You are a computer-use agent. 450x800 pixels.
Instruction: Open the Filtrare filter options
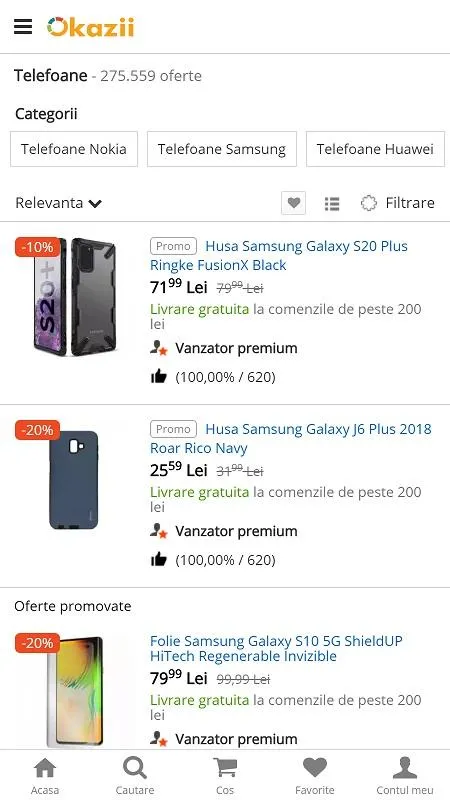(397, 203)
